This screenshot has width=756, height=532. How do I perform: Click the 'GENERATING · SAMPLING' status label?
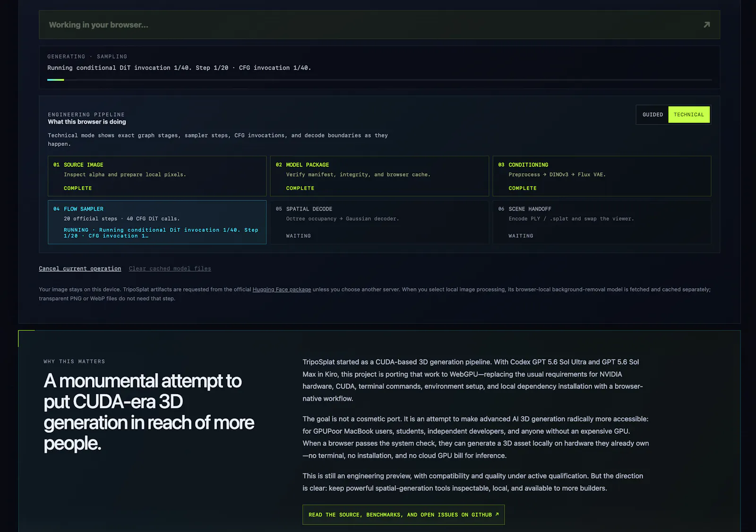pos(87,56)
